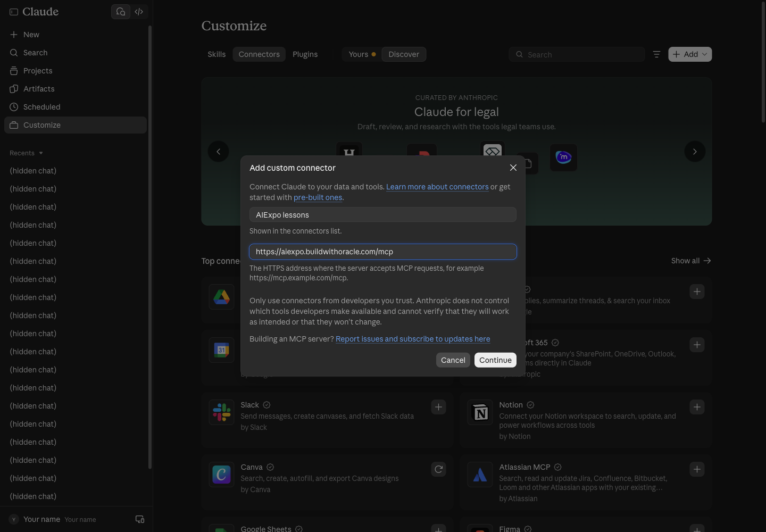Open Scheduled in the sidebar

pos(76,107)
